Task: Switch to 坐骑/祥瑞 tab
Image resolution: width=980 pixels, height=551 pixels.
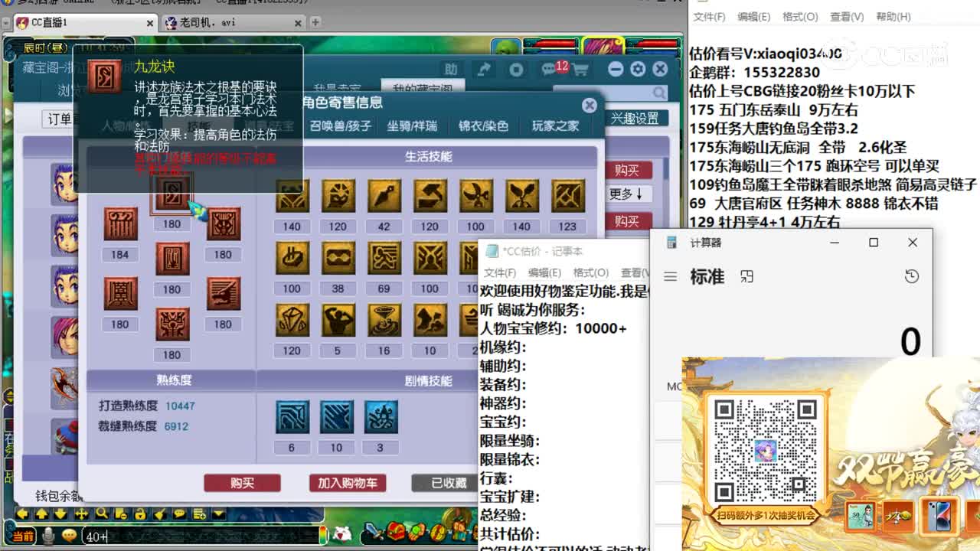Action: [x=412, y=126]
